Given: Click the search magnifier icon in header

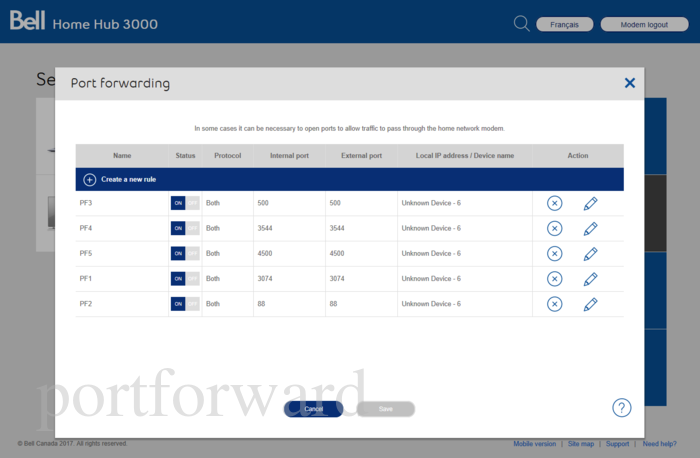Looking at the screenshot, I should (521, 23).
